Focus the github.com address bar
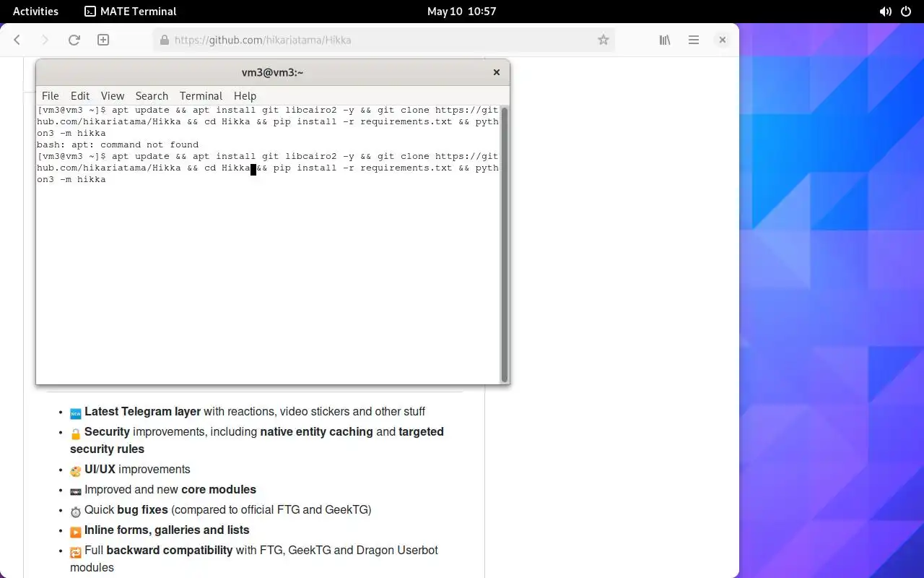Screen dimensions: 924x578 [x=383, y=40]
